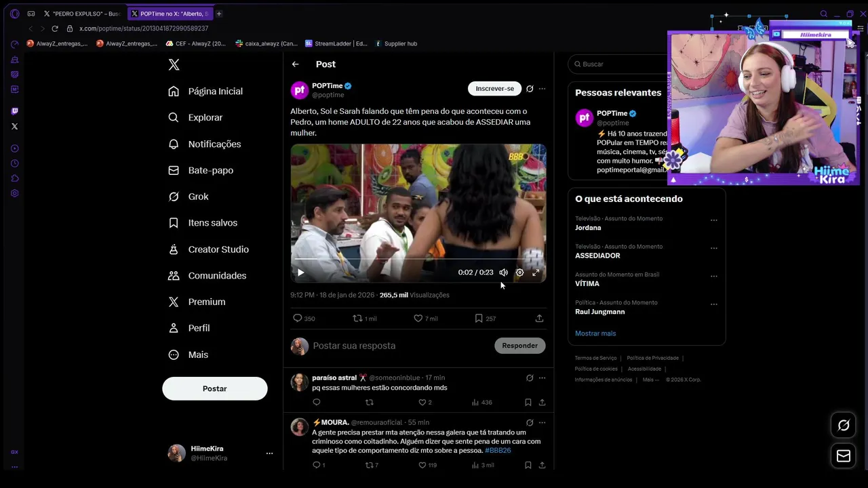868x488 pixels.
Task: Click the Postar button
Action: click(x=214, y=388)
